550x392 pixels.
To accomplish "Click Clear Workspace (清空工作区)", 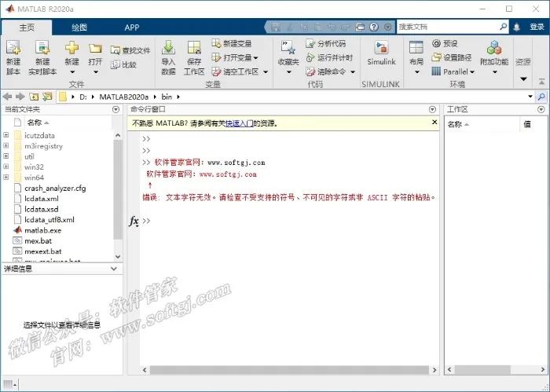I will point(240,71).
